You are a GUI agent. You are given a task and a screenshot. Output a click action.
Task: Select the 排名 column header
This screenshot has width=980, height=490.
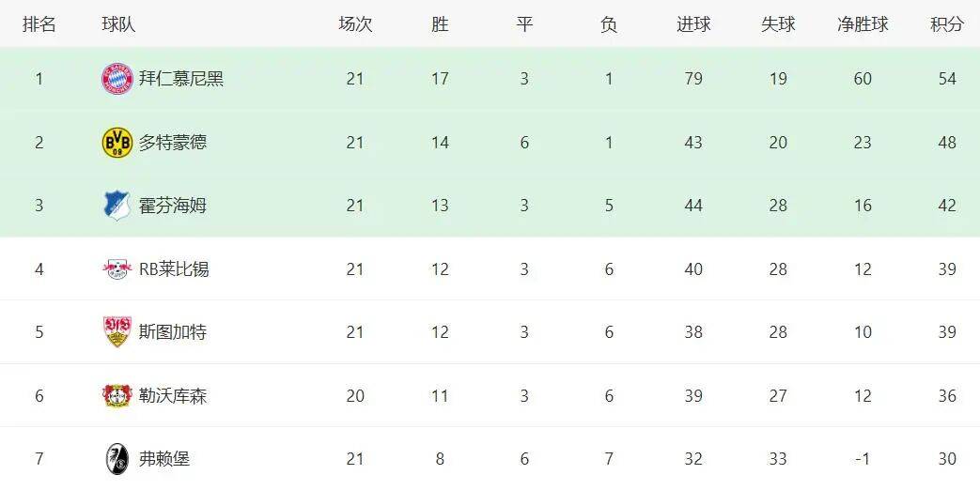click(x=39, y=24)
